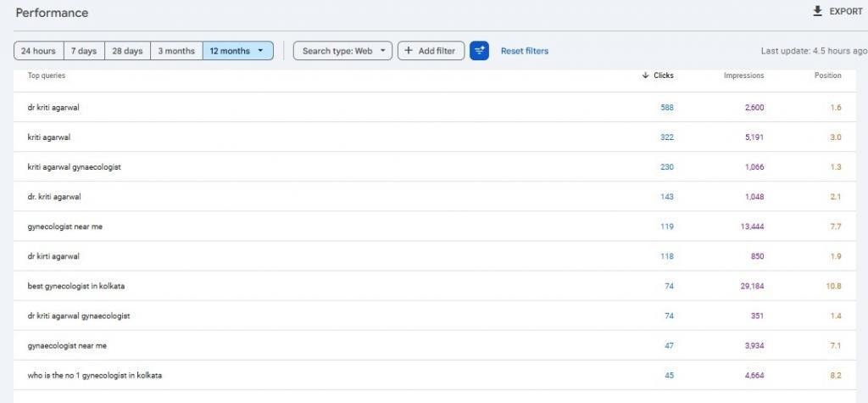Click the Add filter button
The height and width of the screenshot is (403, 868).
coord(431,50)
